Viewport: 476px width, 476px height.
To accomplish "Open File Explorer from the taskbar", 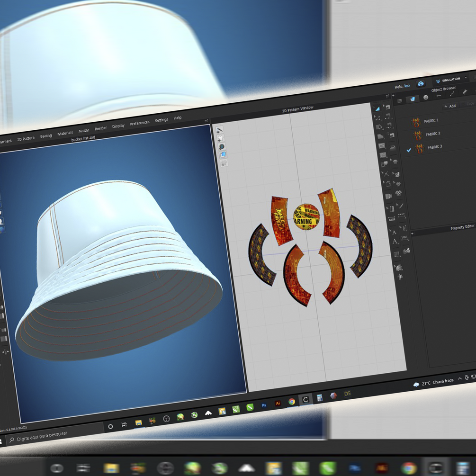I will [138, 422].
